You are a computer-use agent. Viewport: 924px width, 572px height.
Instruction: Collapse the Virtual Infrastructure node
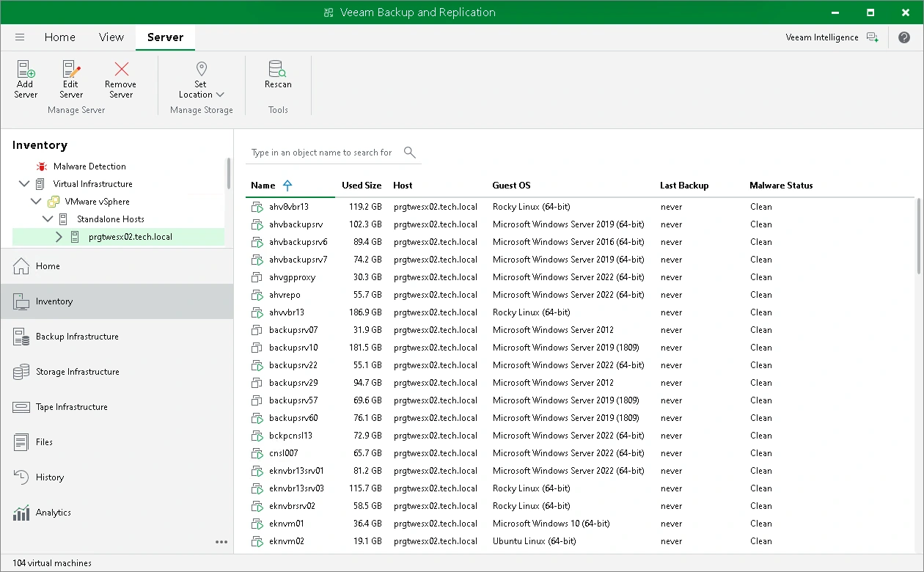pos(24,184)
